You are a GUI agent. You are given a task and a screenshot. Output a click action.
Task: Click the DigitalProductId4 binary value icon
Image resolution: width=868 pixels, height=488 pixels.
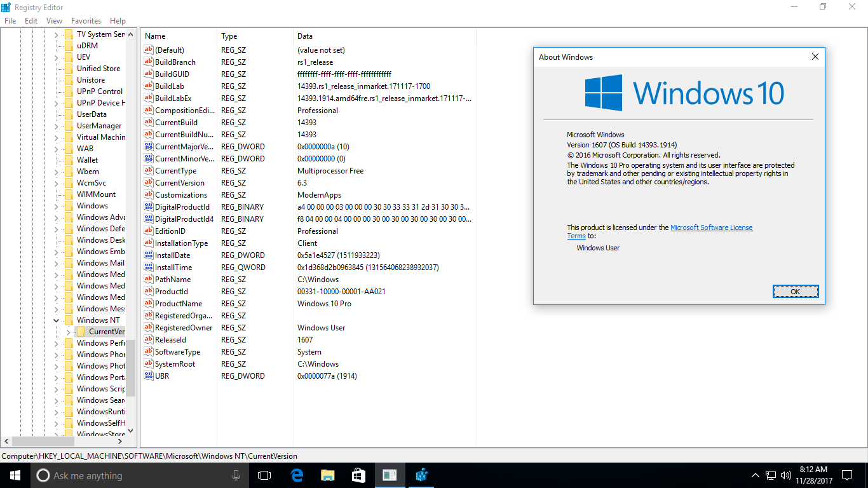[x=149, y=219]
